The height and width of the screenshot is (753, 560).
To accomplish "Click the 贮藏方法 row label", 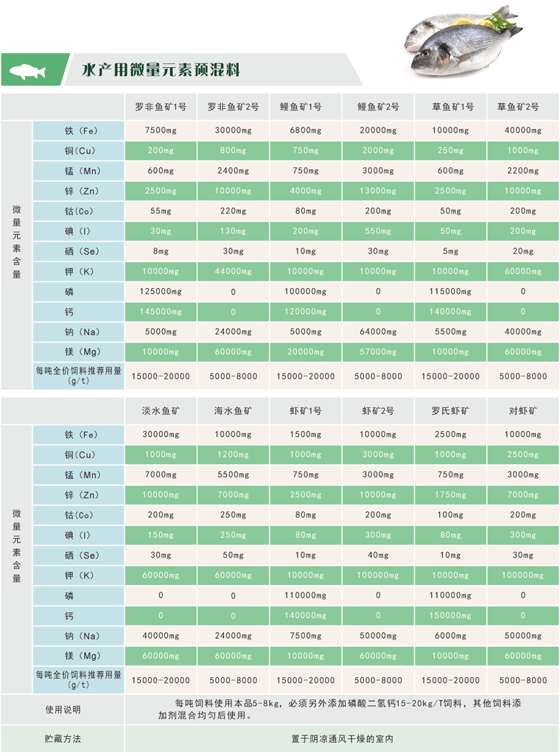I will pos(63,738).
